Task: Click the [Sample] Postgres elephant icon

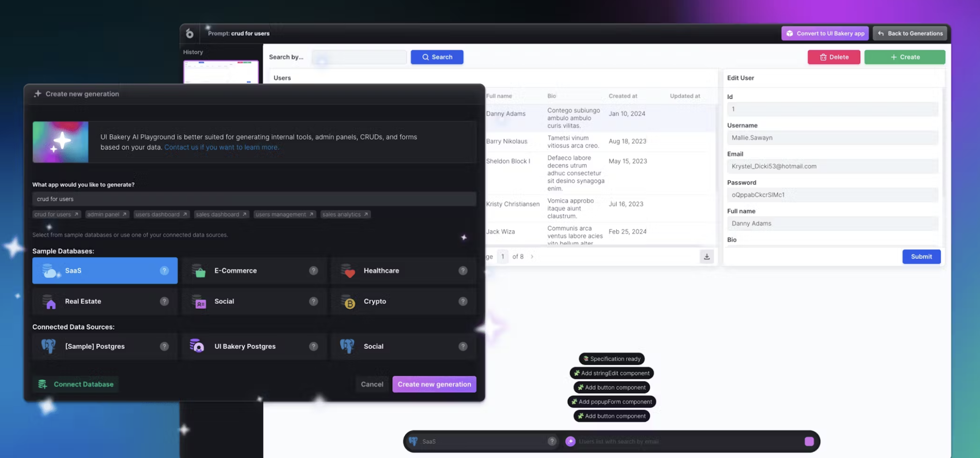Action: pyautogui.click(x=48, y=346)
